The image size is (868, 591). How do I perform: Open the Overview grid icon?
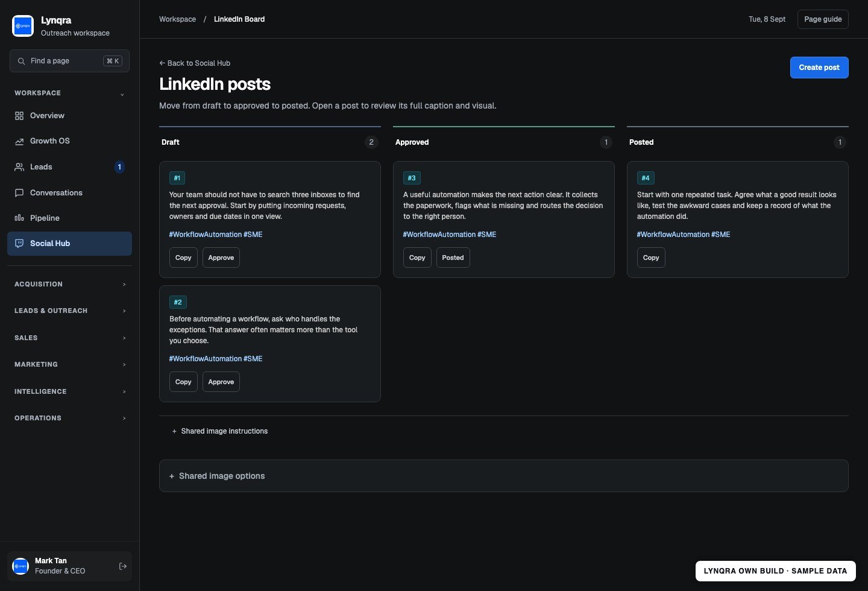click(19, 116)
